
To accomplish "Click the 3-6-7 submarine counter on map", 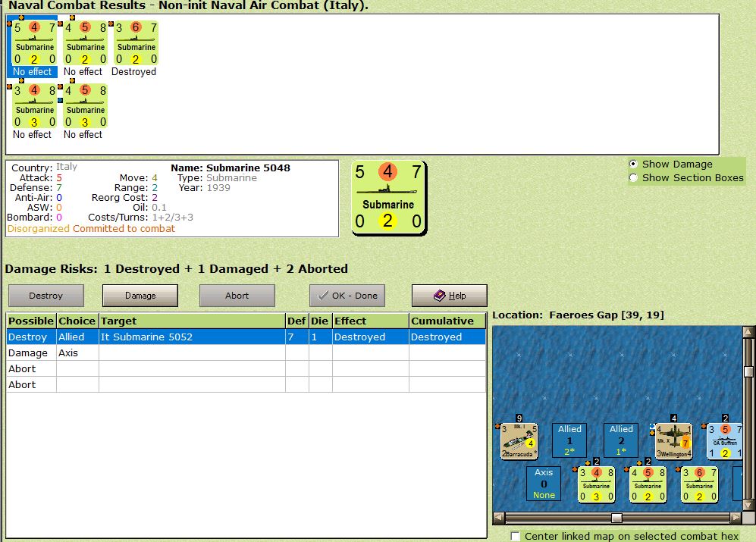I will coord(700,484).
